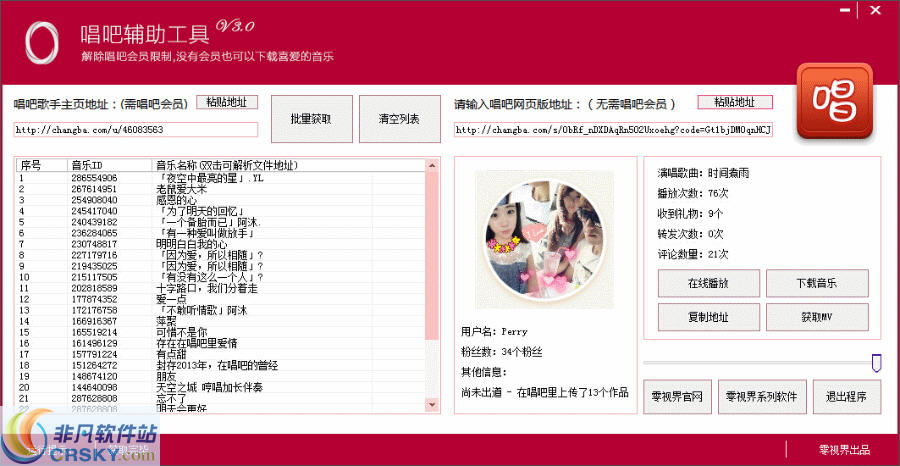Select music ID 219435025
900x466 pixels.
(x=94, y=266)
